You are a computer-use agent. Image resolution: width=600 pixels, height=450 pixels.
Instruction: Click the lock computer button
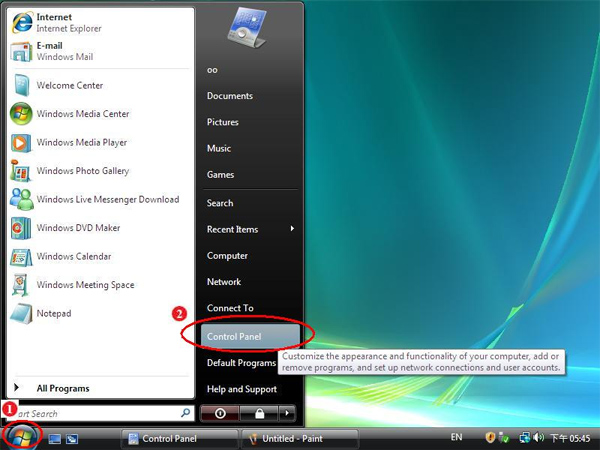point(259,413)
